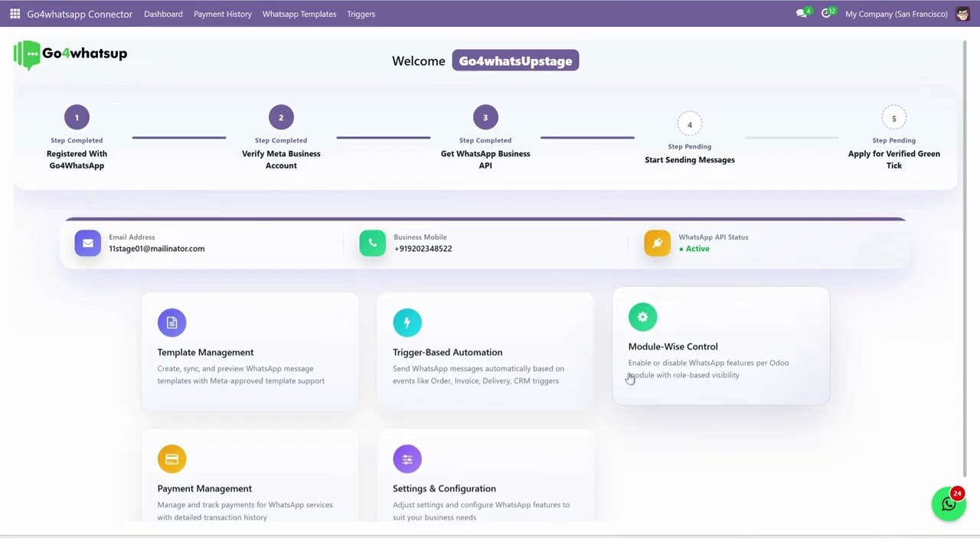This screenshot has height=551, width=980.
Task: Click step 2 circle Verify Meta Business Account
Action: coord(281,117)
